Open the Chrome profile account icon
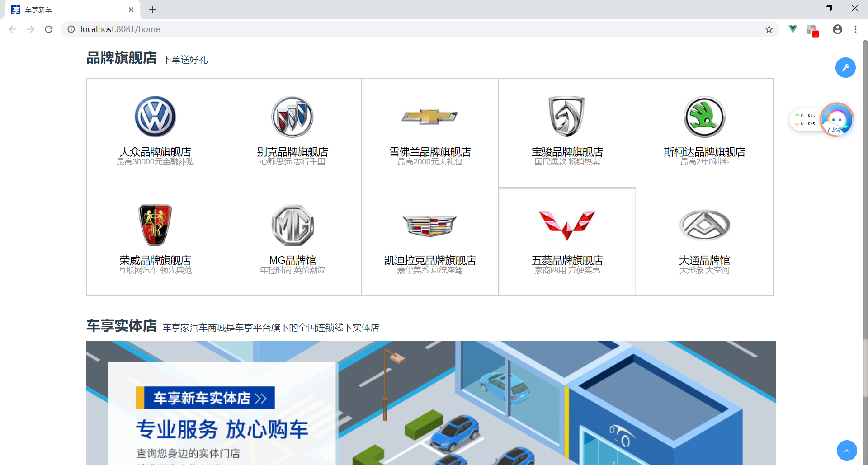This screenshot has width=868, height=465. [837, 29]
